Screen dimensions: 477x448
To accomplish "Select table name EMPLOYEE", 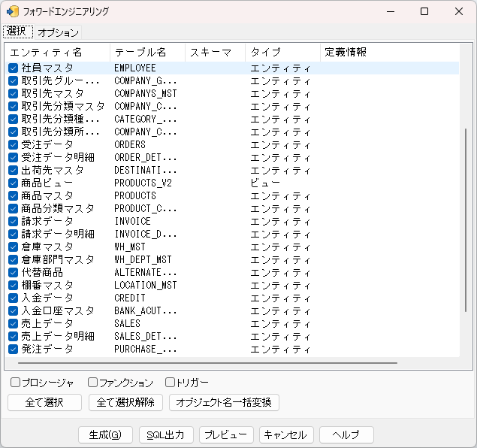I will click(135, 68).
